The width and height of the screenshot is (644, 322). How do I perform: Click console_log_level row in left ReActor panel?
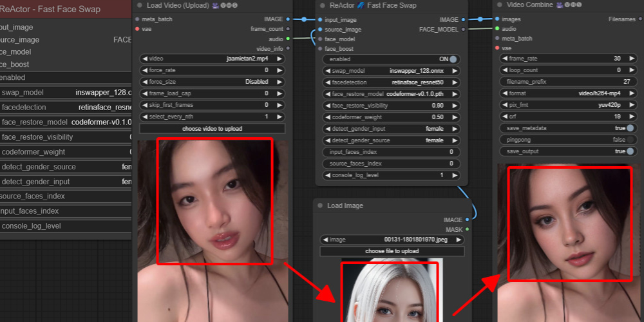66,226
